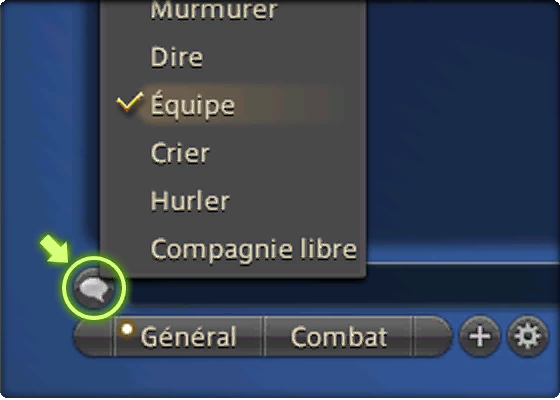Open the chat mode speech bubble icon
Image resolution: width=560 pixels, height=400 pixels.
pyautogui.click(x=94, y=288)
